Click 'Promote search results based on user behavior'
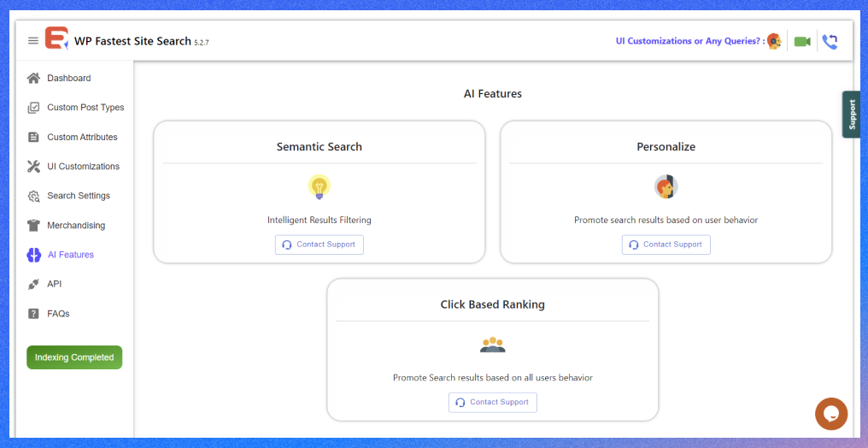868x448 pixels. click(x=666, y=220)
